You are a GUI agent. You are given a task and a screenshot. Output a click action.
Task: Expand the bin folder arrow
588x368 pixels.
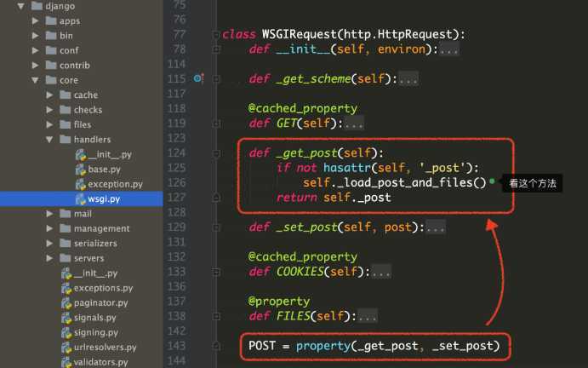pyautogui.click(x=35, y=36)
